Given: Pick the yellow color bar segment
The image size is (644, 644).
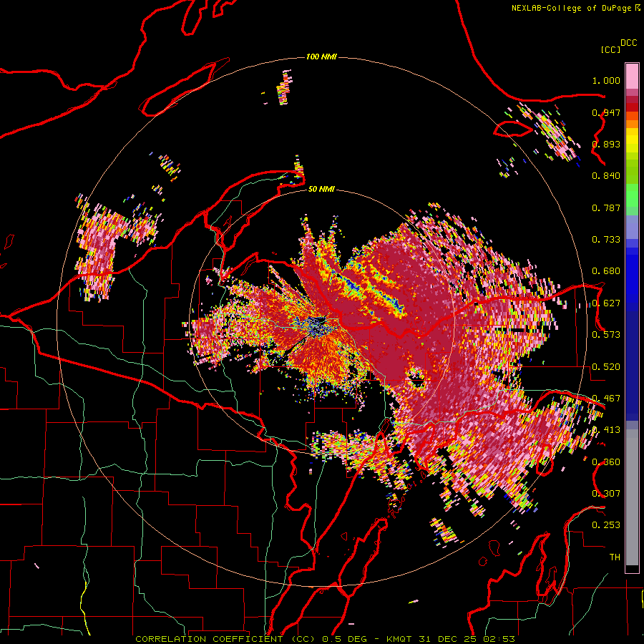Looking at the screenshot, I should click(632, 140).
